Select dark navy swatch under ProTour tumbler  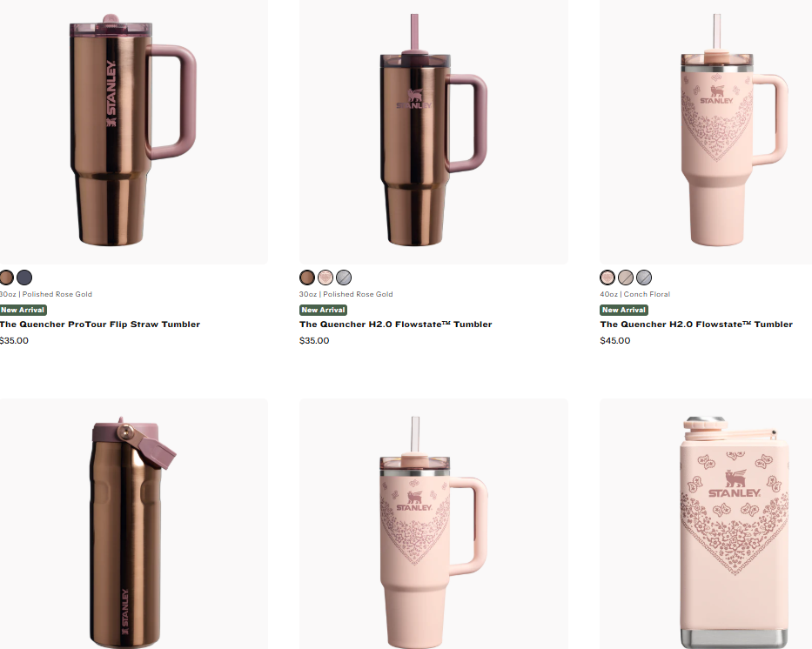pyautogui.click(x=24, y=278)
